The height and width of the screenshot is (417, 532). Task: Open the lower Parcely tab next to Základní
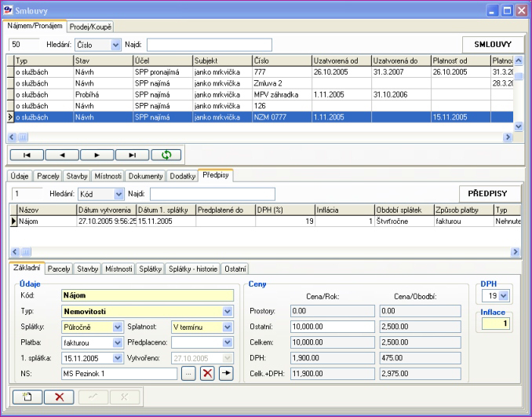(59, 269)
